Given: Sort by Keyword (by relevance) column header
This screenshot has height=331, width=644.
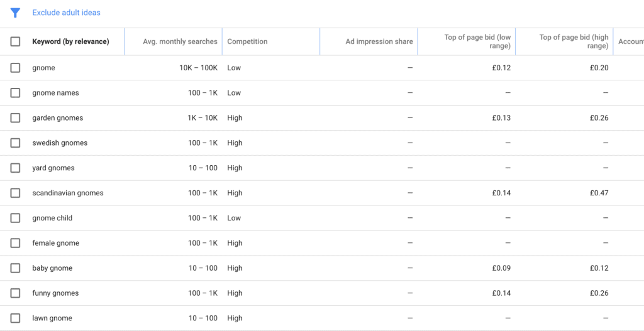Looking at the screenshot, I should (70, 41).
